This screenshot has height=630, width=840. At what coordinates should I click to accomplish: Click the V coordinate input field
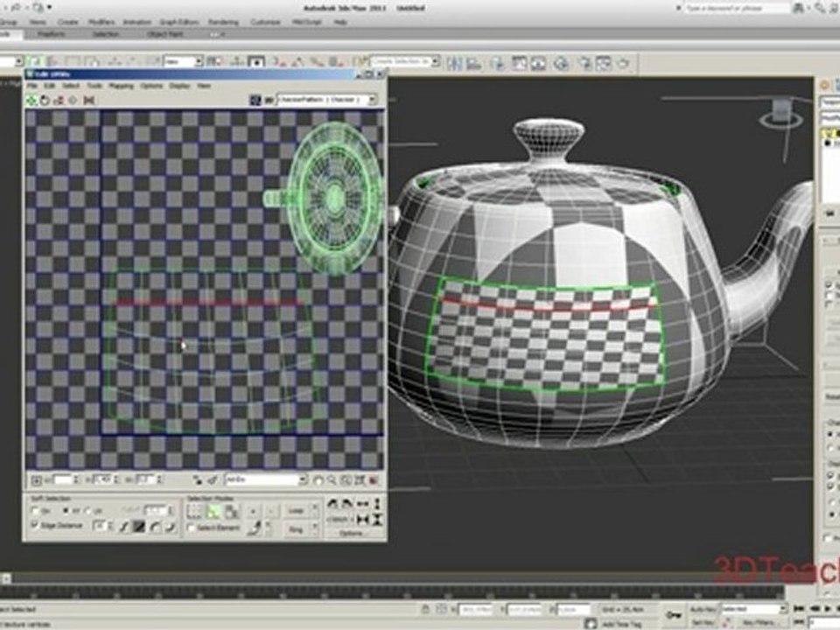click(103, 479)
